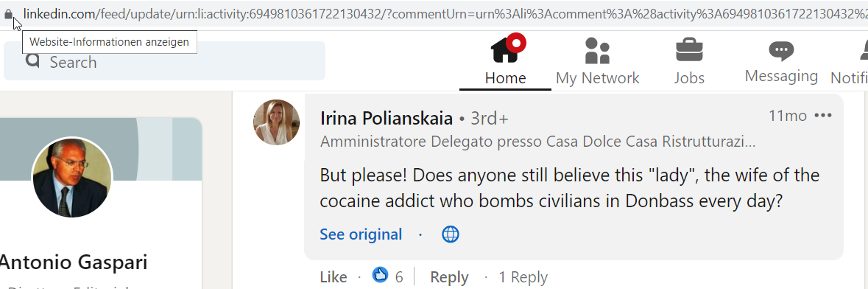Click the Antonio Gaspari name link
Image resolution: width=868 pixels, height=289 pixels.
(73, 262)
